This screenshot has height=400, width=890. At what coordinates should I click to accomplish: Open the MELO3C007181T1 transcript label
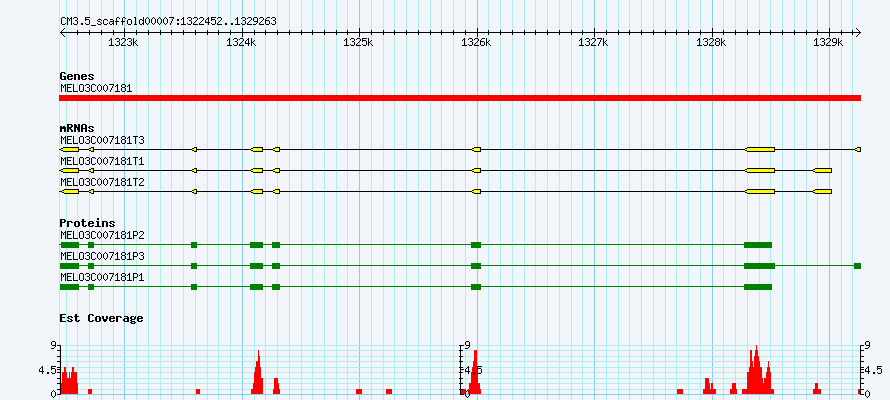[x=102, y=162]
